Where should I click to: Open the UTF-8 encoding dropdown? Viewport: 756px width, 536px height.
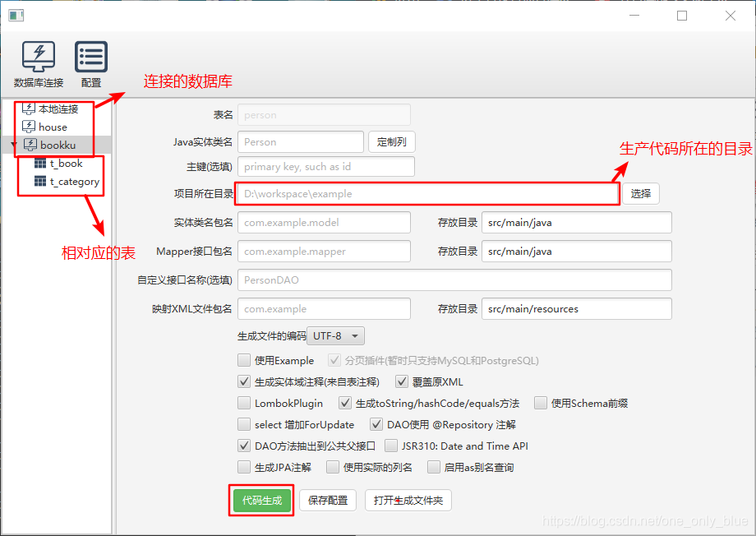tap(335, 335)
